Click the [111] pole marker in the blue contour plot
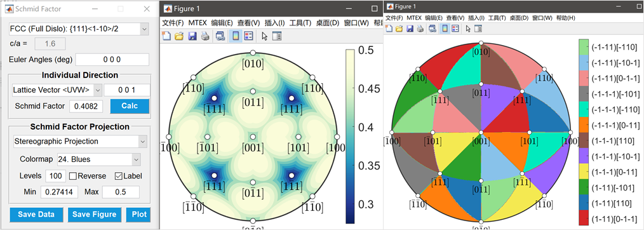 [292, 98]
